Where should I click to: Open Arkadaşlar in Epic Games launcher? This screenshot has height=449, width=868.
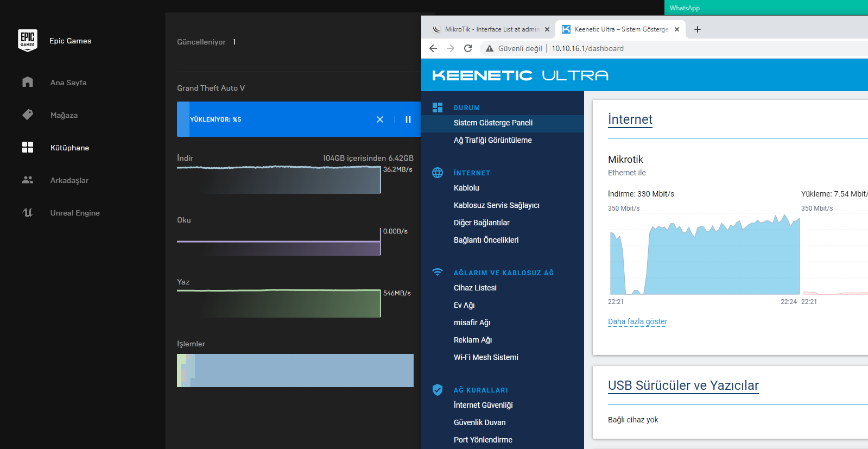(69, 180)
